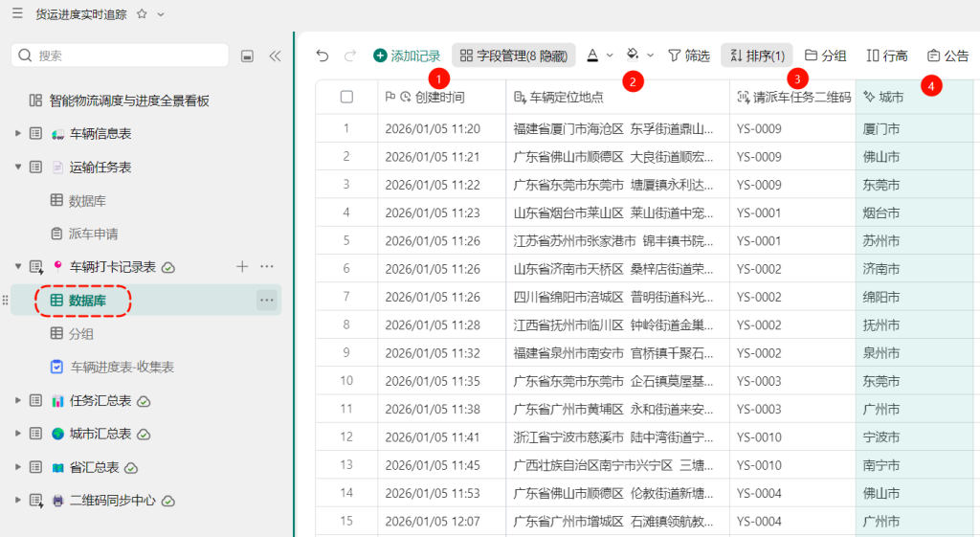Click 添加记录 to add a record
980x537 pixels.
pos(407,56)
